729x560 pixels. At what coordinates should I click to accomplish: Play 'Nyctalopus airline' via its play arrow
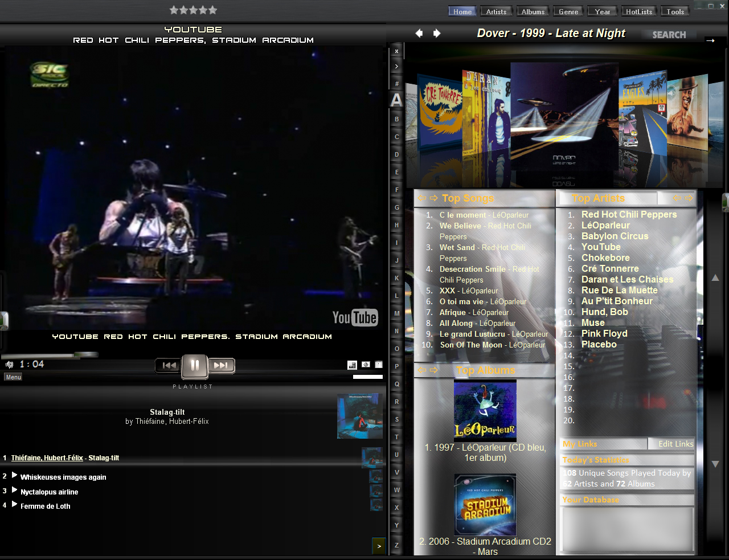[15, 490]
